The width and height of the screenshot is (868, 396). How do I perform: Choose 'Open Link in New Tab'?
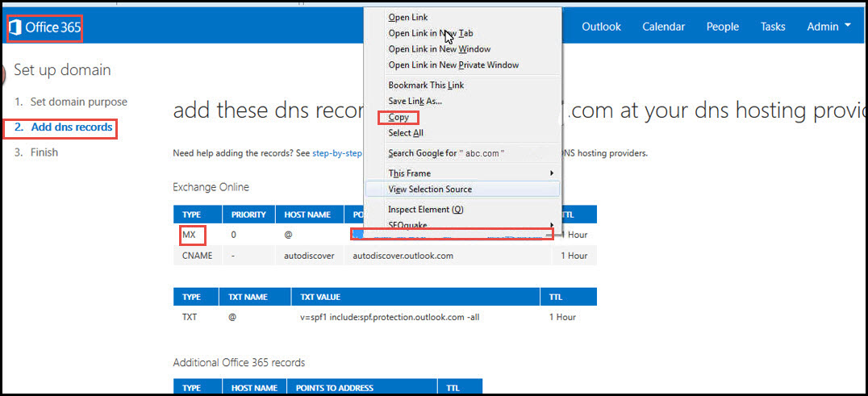click(431, 33)
